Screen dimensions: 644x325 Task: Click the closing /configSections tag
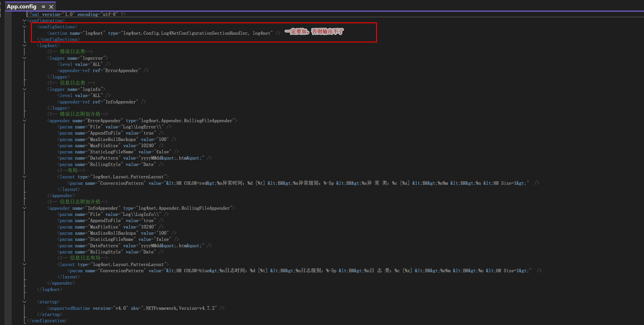pos(58,39)
